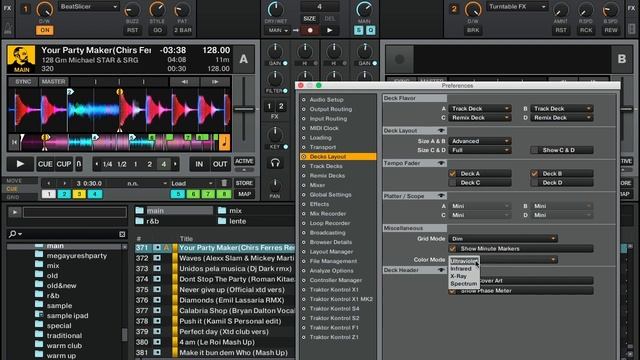The width and height of the screenshot is (640, 360).
Task: Clear the browser search field with the X icon
Action: pyautogui.click(x=122, y=234)
